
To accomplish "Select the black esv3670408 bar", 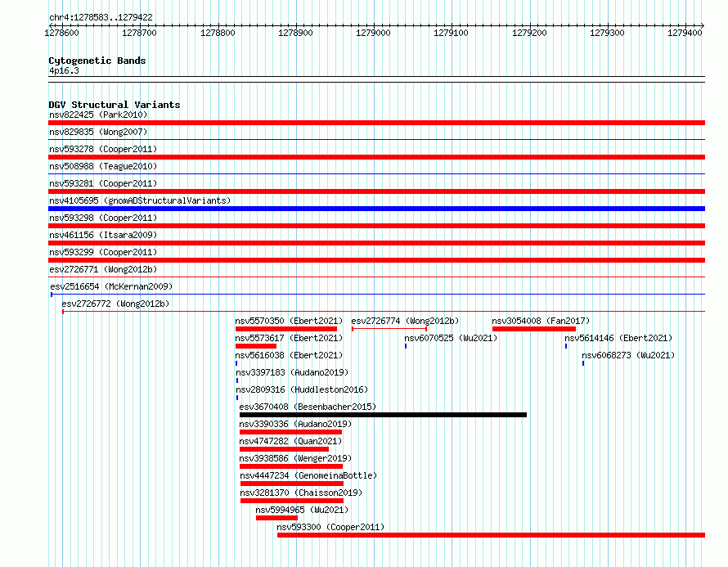I will click(x=383, y=415).
